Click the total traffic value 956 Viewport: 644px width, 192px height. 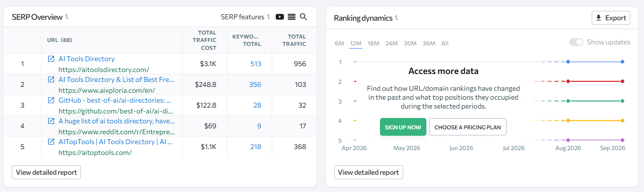click(300, 64)
